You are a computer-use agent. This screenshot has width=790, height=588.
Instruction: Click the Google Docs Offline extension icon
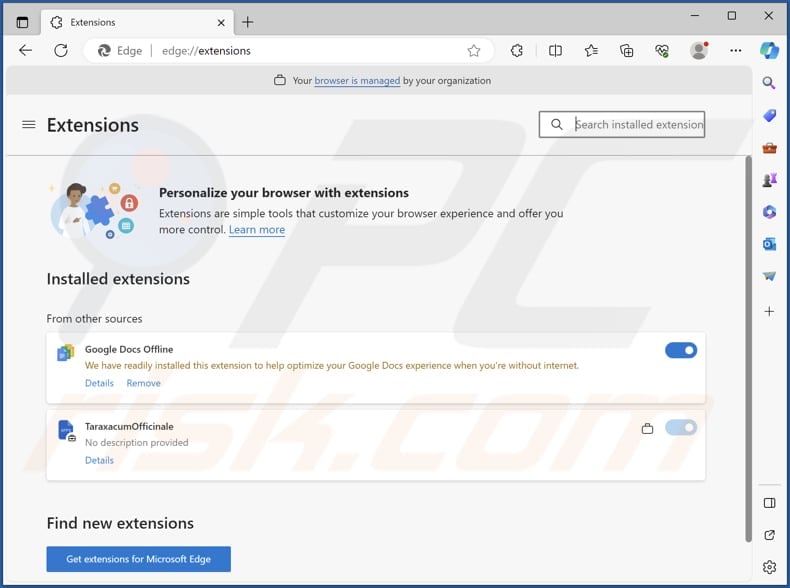tap(65, 352)
